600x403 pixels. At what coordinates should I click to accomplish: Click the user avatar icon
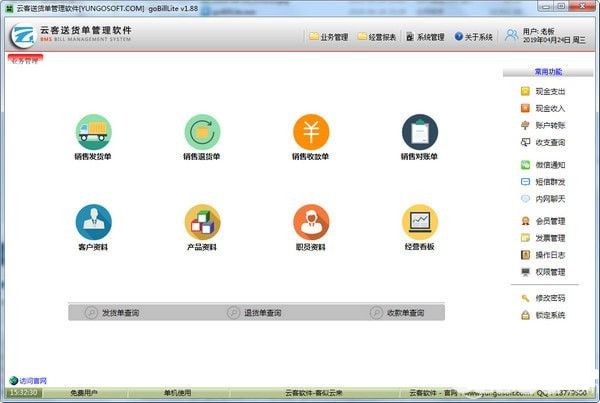click(512, 35)
